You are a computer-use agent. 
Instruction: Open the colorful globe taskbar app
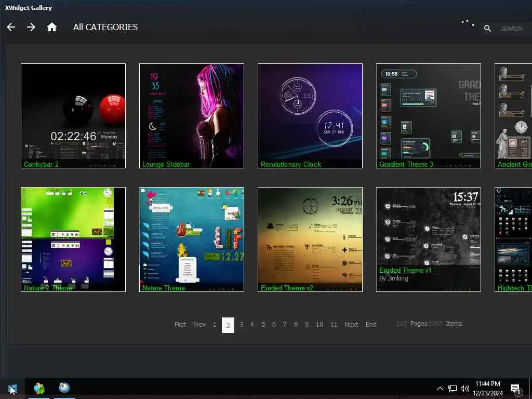pyautogui.click(x=39, y=388)
